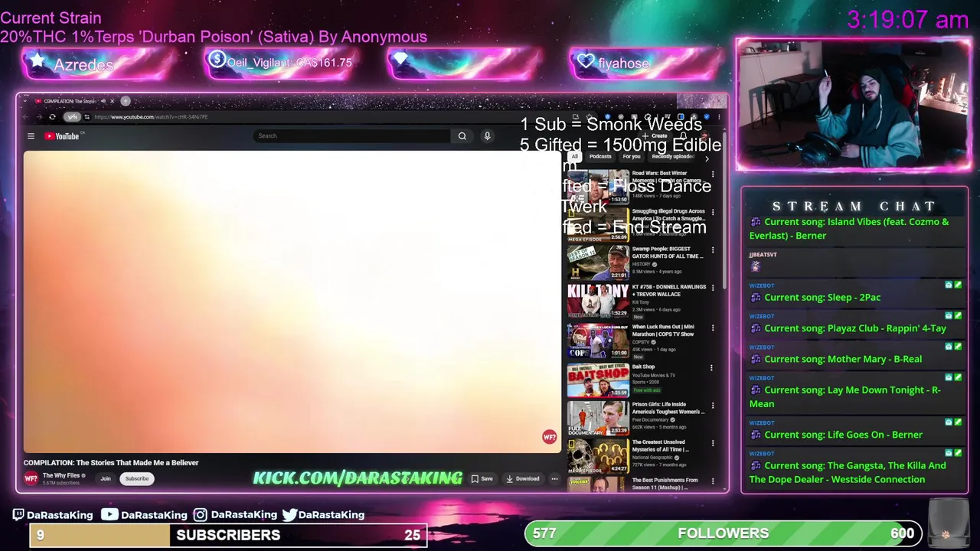Open a new browser tab with plus button
Screen dimensions: 980x551
126,101
